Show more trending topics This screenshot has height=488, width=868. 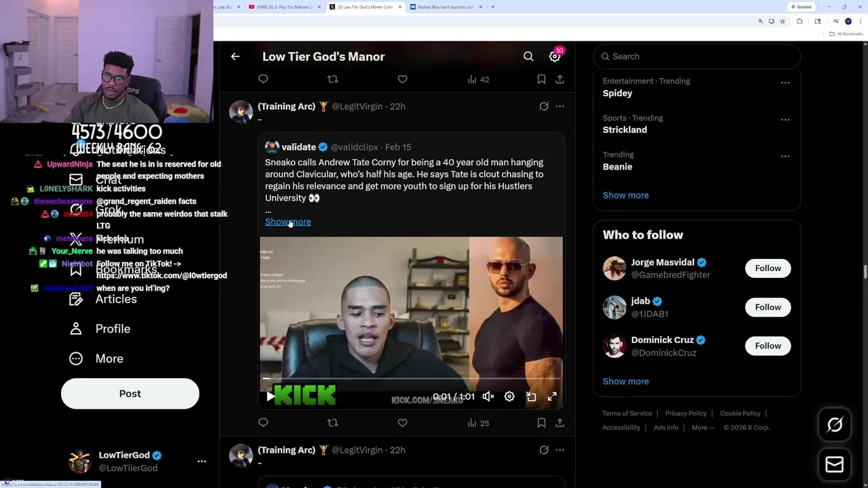(x=625, y=195)
